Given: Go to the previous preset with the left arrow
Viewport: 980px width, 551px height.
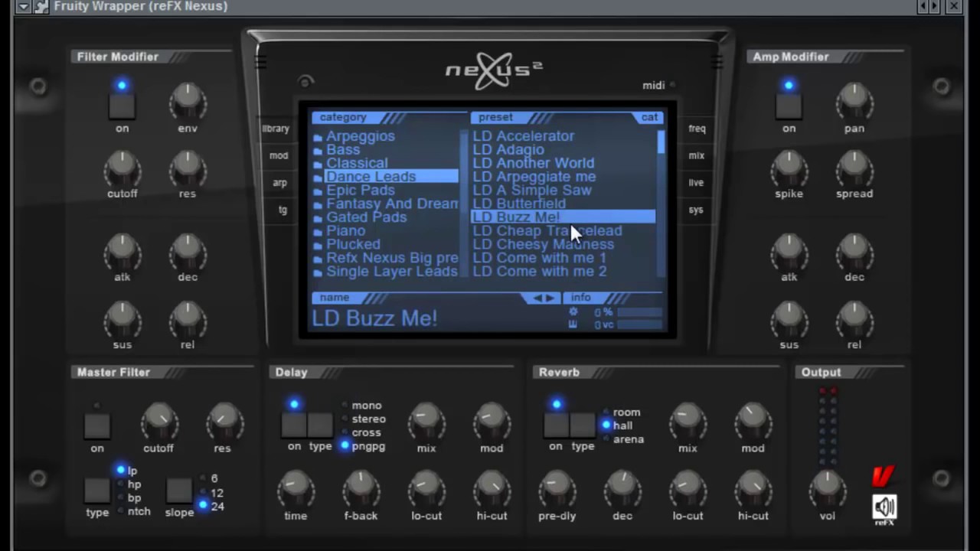Looking at the screenshot, I should [x=537, y=298].
